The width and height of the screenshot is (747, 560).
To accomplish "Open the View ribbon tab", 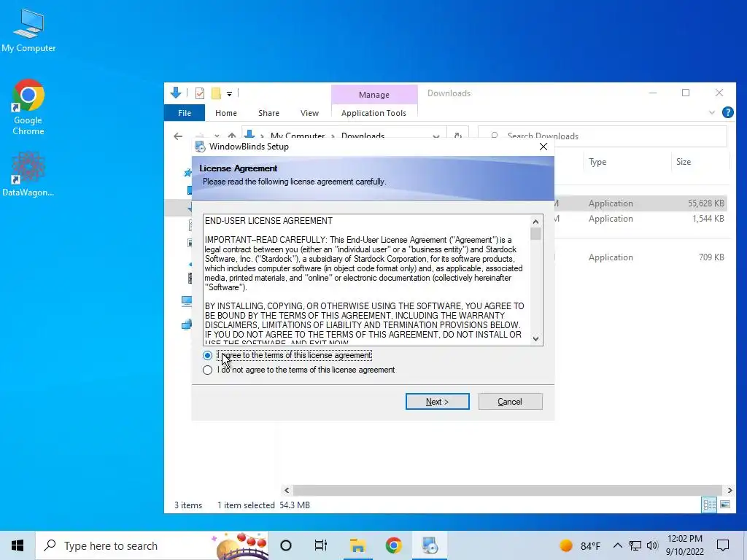I will 309,113.
